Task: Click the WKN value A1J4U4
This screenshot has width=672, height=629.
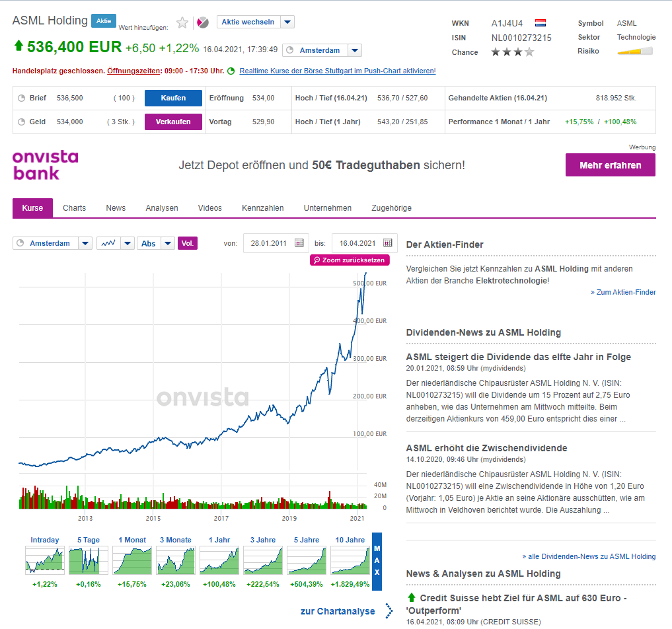Action: pos(507,23)
